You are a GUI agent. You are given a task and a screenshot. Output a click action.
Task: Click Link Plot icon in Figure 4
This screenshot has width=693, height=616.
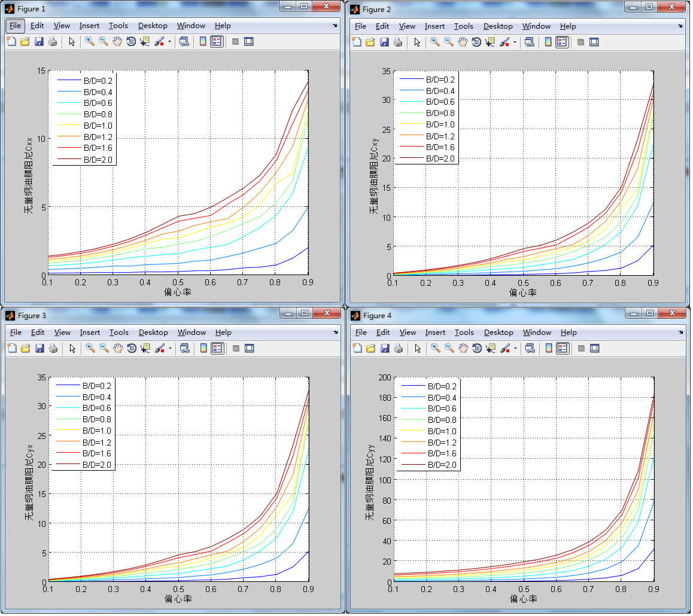point(530,348)
